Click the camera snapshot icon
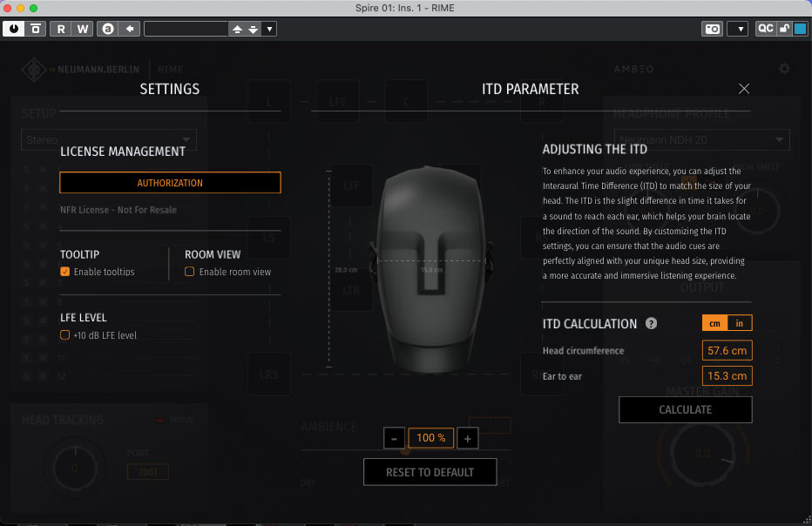The width and height of the screenshot is (812, 526). coord(712,29)
